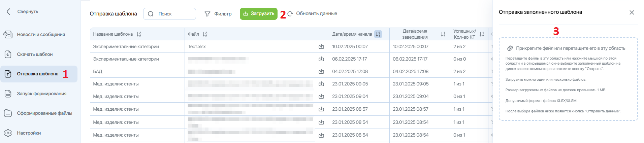
Task: Focus the Поиск search field
Action: coord(169,14)
